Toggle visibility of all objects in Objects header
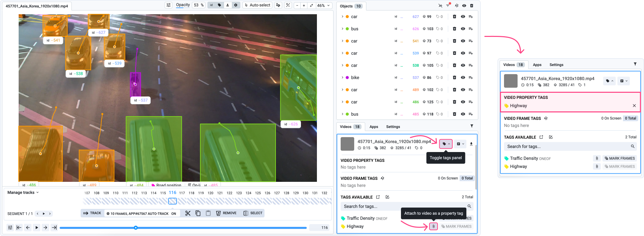 click(464, 6)
